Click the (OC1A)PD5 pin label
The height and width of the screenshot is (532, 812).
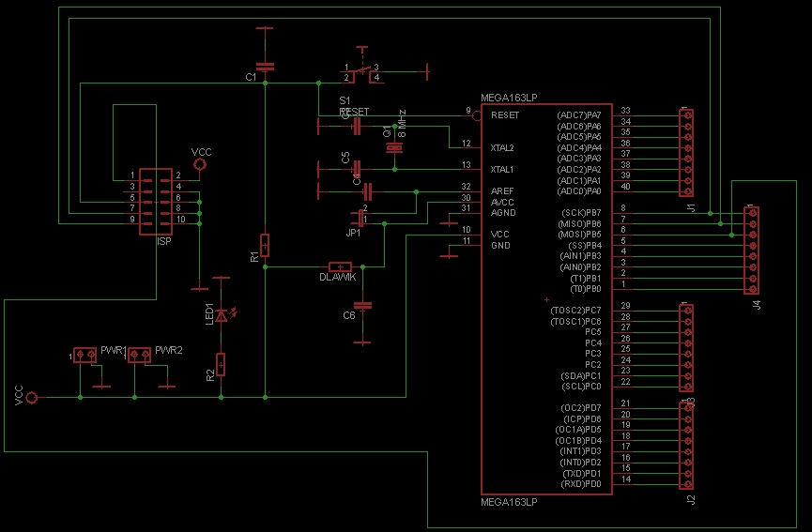point(578,430)
